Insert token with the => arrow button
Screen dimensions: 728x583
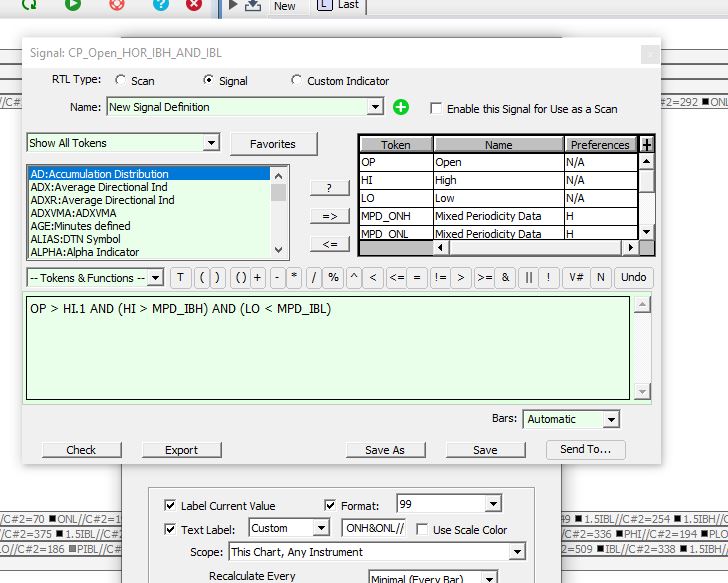point(329,216)
